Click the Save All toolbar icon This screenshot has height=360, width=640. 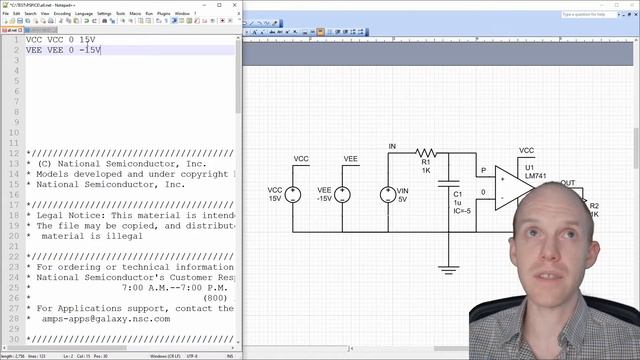[28, 21]
